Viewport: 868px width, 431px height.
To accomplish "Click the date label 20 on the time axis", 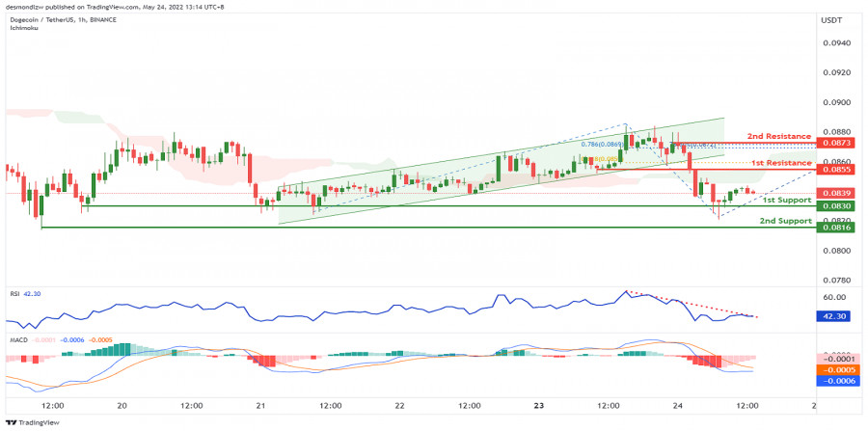I will (x=122, y=406).
